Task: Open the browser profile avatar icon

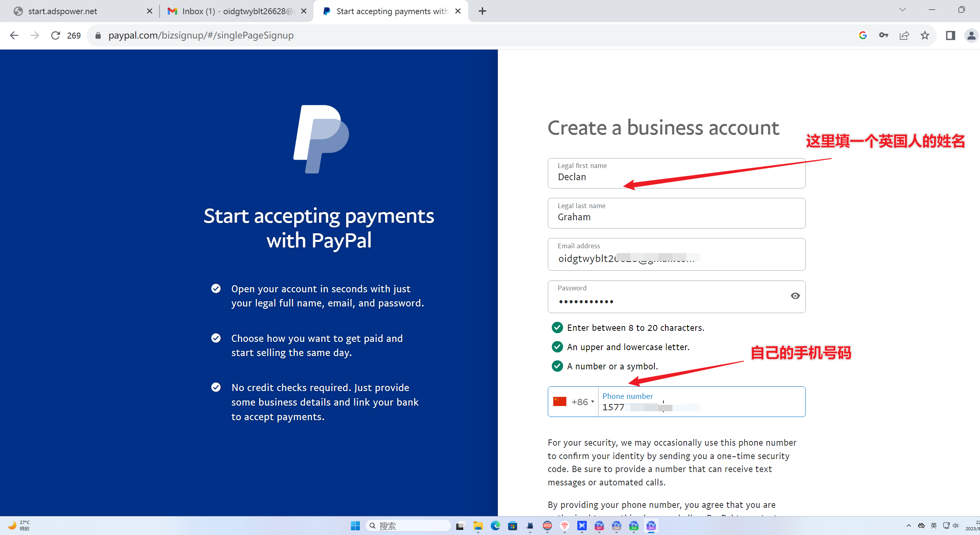Action: (971, 35)
